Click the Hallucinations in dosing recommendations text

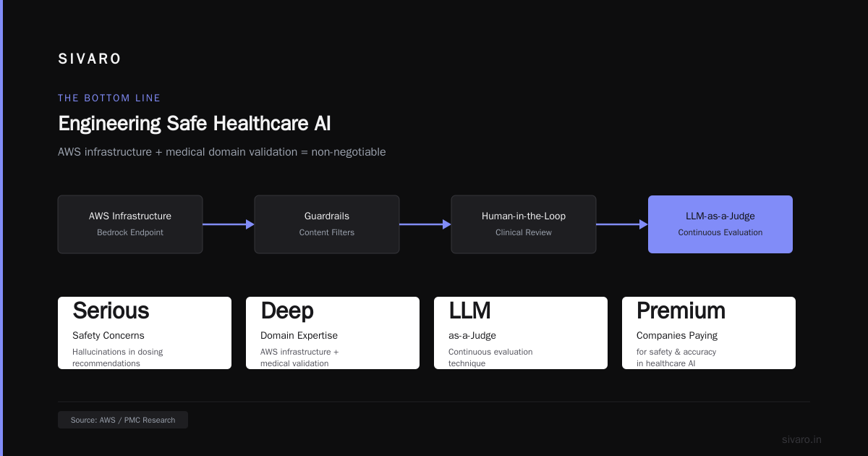[x=118, y=358]
